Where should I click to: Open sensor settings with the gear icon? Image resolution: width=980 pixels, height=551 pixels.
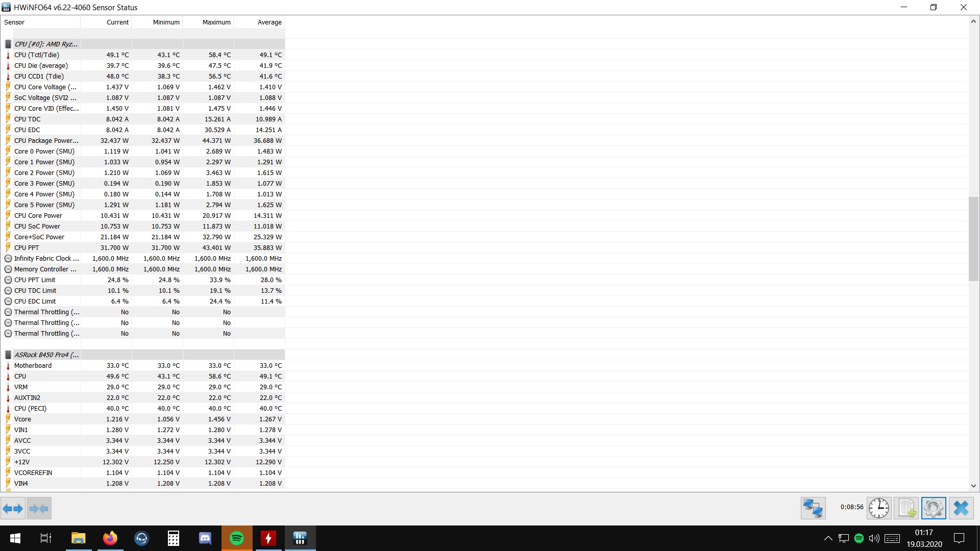tap(934, 508)
